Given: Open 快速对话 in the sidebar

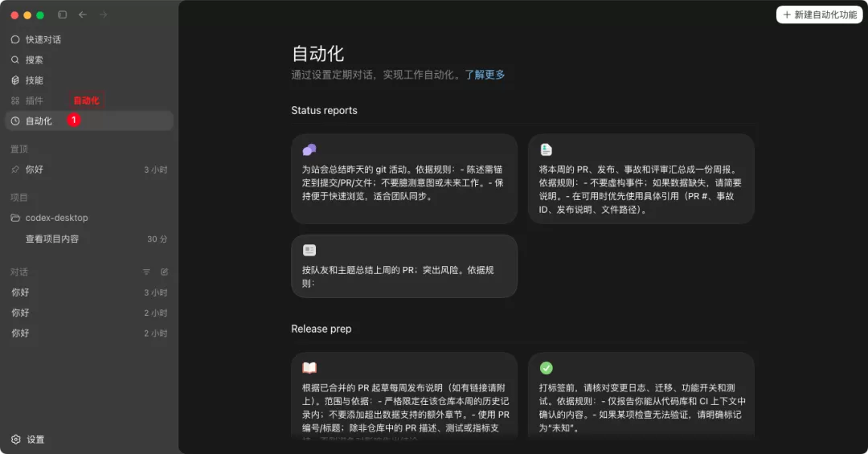Looking at the screenshot, I should click(x=89, y=39).
